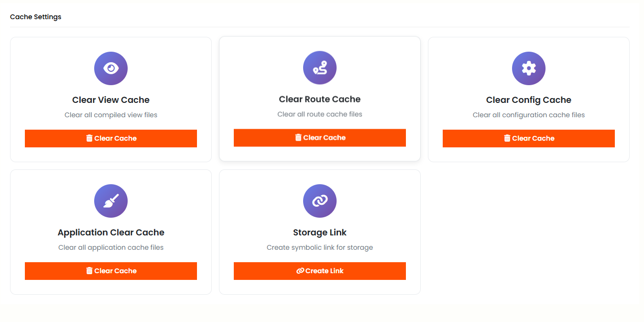This screenshot has width=644, height=322.
Task: Click the broom icon above Application Clear Cache
Action: pos(110,201)
